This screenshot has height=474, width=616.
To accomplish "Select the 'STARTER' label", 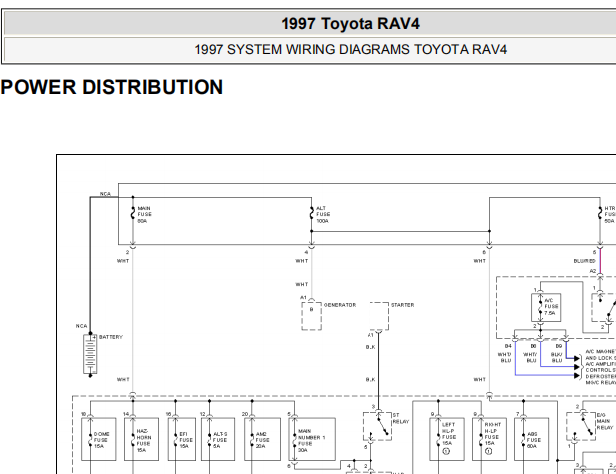I will coord(402,305).
